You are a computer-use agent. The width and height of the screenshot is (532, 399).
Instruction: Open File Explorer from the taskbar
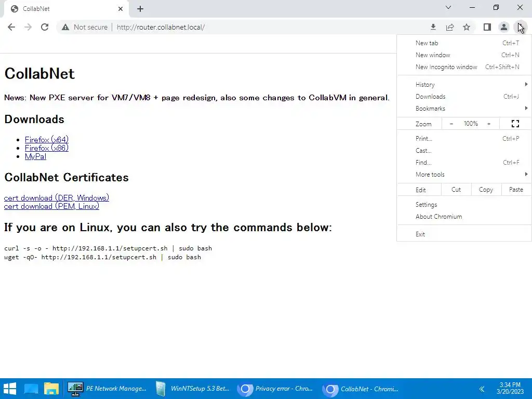(51, 389)
